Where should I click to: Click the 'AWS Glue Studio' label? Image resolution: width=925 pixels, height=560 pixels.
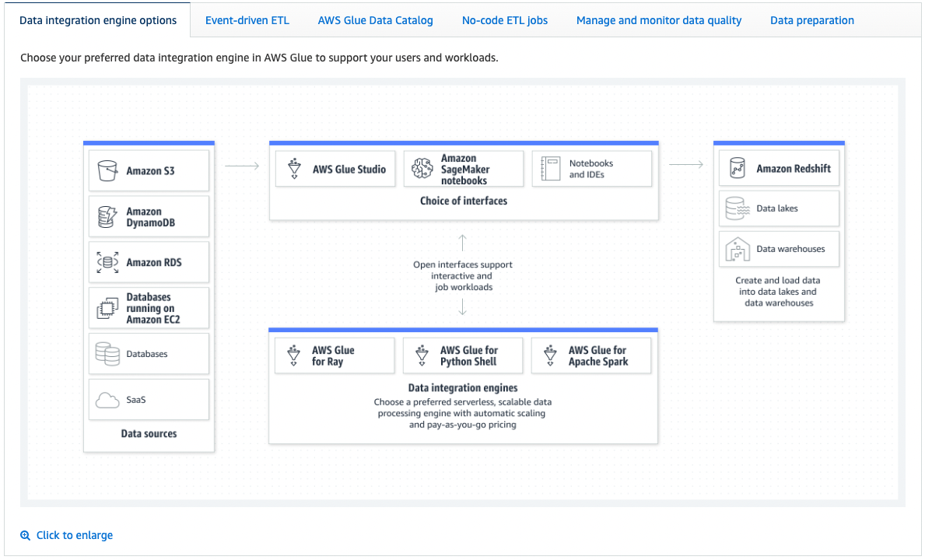(349, 170)
